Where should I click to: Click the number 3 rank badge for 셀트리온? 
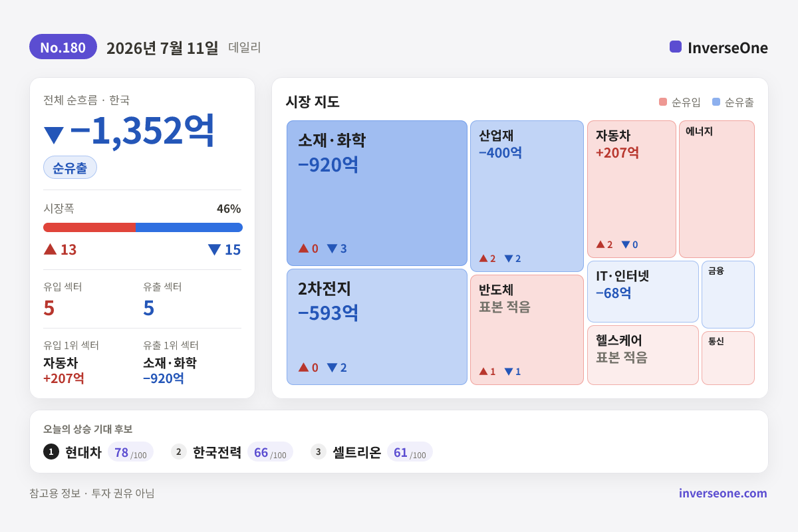(x=319, y=452)
